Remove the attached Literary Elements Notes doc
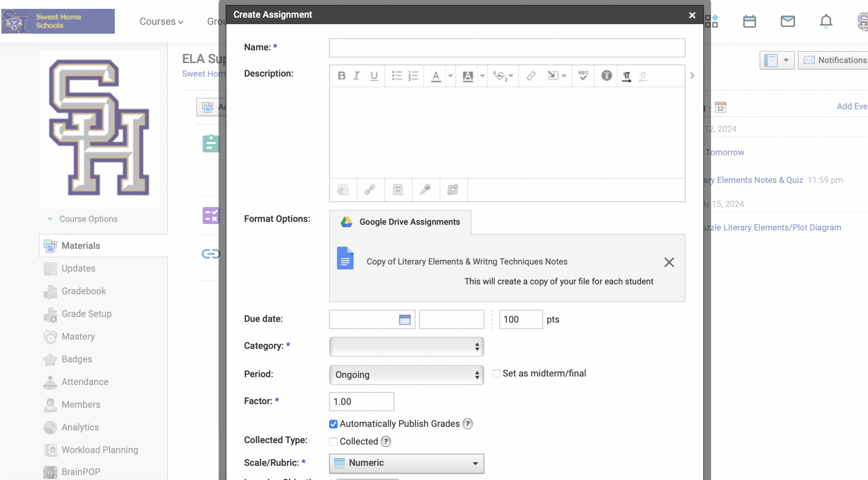The height and width of the screenshot is (480, 868). [x=669, y=262]
